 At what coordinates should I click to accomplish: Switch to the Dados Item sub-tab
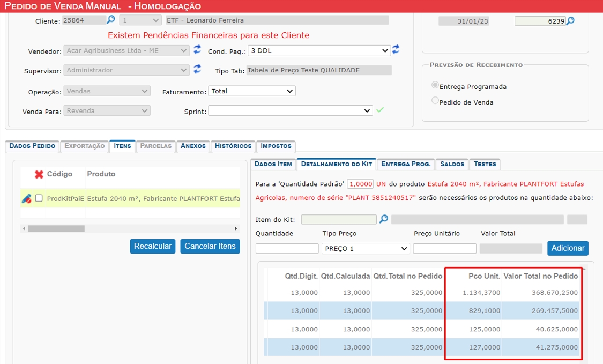coord(273,164)
